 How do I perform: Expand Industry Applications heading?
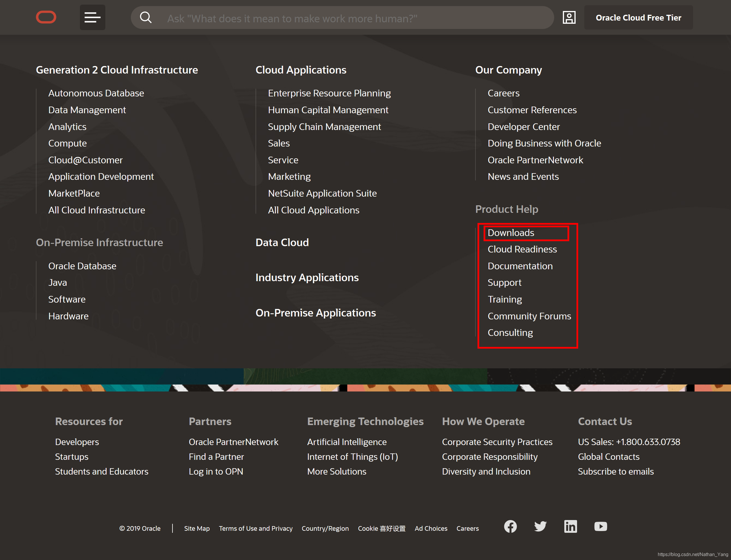[307, 277]
